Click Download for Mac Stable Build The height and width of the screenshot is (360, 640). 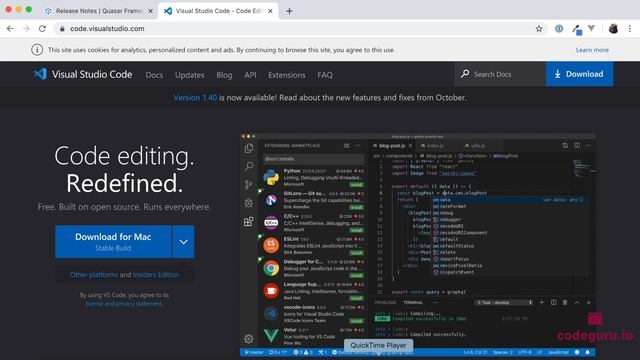(113, 242)
